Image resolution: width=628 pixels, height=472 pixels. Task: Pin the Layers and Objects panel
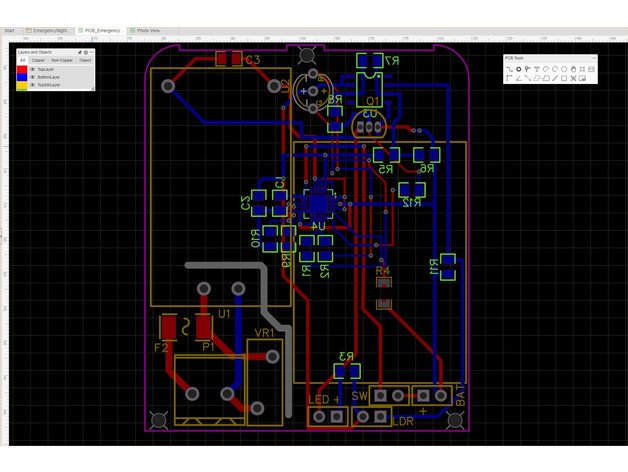click(x=80, y=52)
